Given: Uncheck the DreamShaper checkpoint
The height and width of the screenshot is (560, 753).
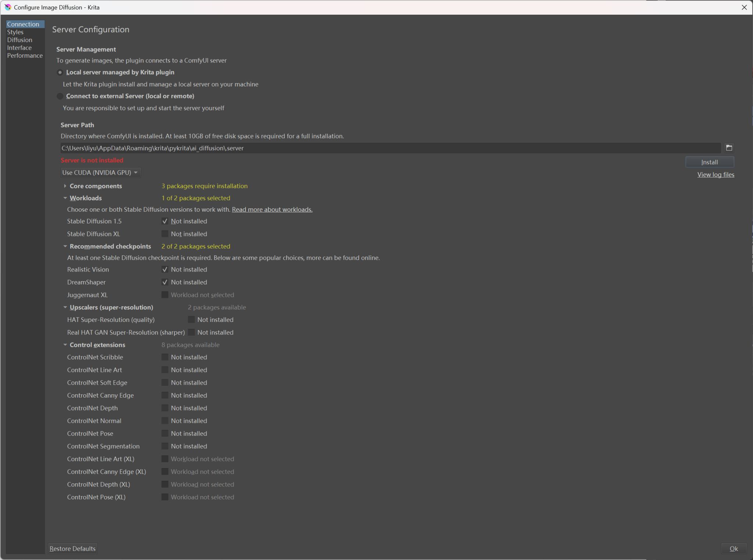Looking at the screenshot, I should [165, 282].
